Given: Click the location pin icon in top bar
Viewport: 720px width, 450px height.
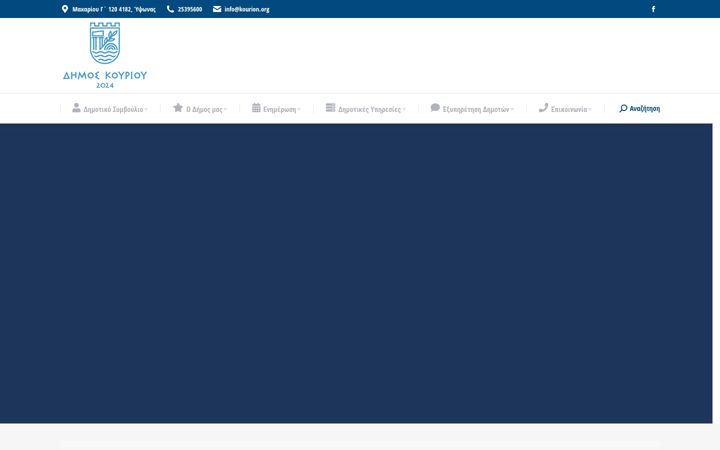Looking at the screenshot, I should coord(65,9).
